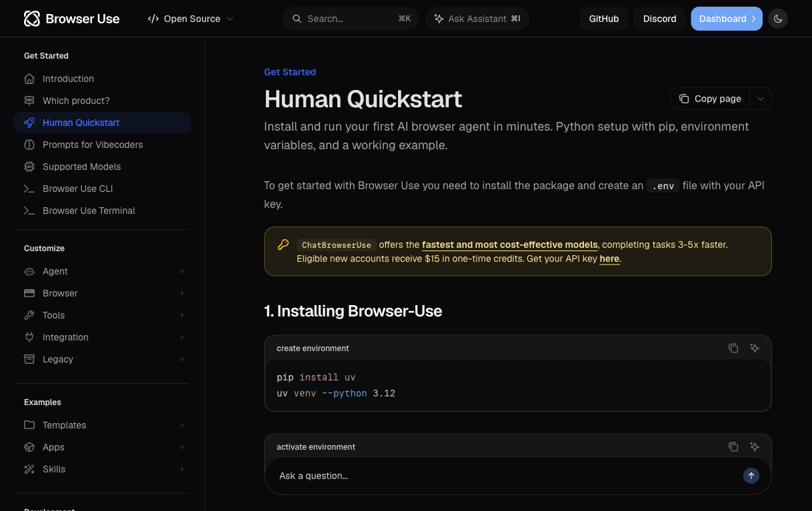Open the Dashboard button
The image size is (812, 511).
point(727,19)
